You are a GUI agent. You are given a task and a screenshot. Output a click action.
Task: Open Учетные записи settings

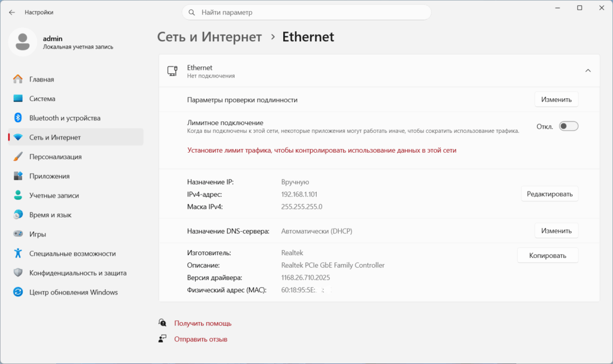pyautogui.click(x=76, y=196)
